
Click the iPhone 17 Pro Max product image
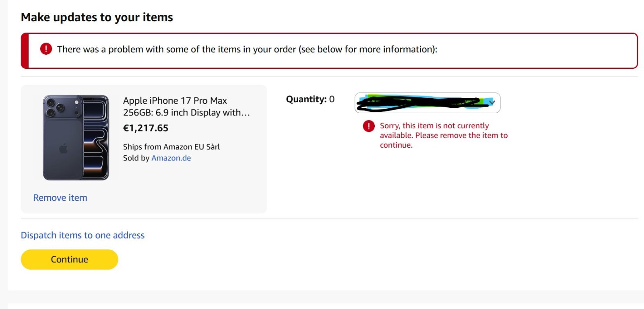point(76,138)
